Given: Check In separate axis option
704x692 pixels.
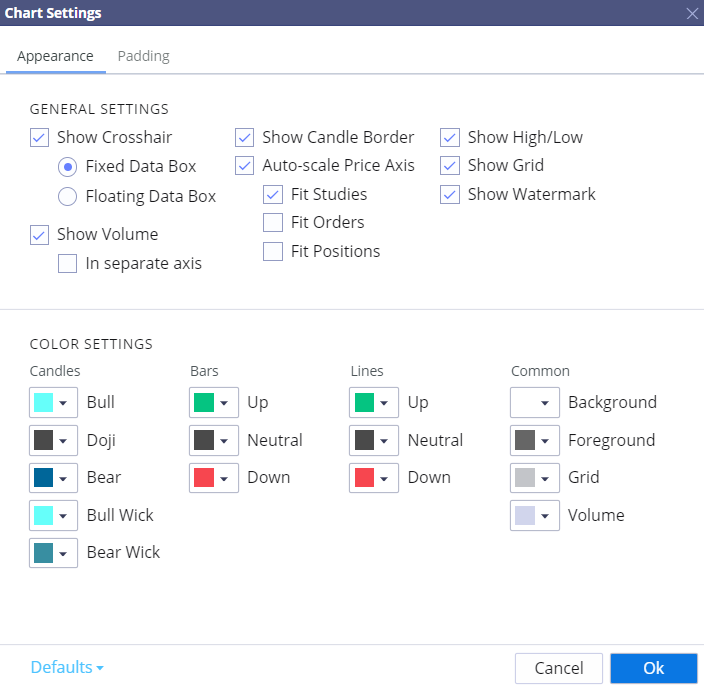Looking at the screenshot, I should (67, 264).
